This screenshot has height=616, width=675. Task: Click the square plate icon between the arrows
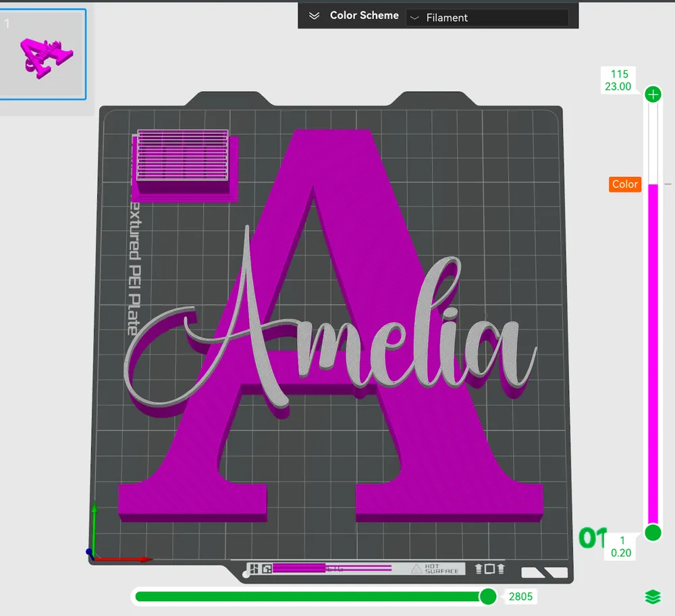(490, 569)
